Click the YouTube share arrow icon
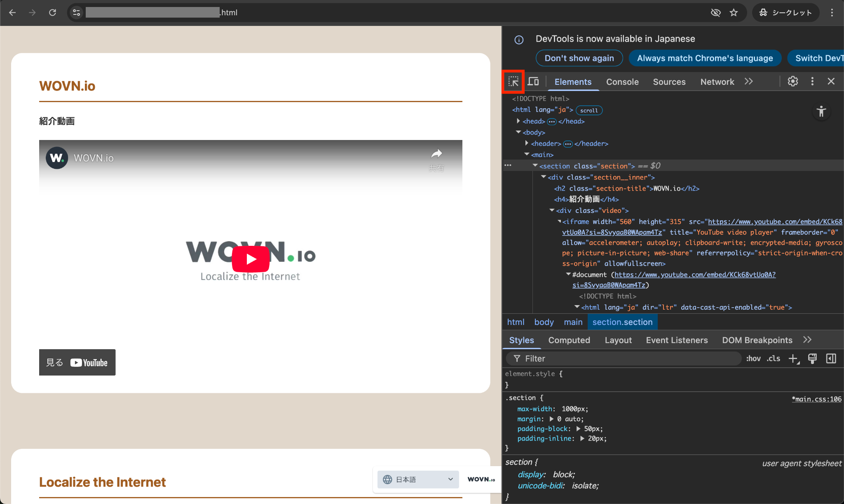Image resolution: width=844 pixels, height=504 pixels. click(x=436, y=154)
